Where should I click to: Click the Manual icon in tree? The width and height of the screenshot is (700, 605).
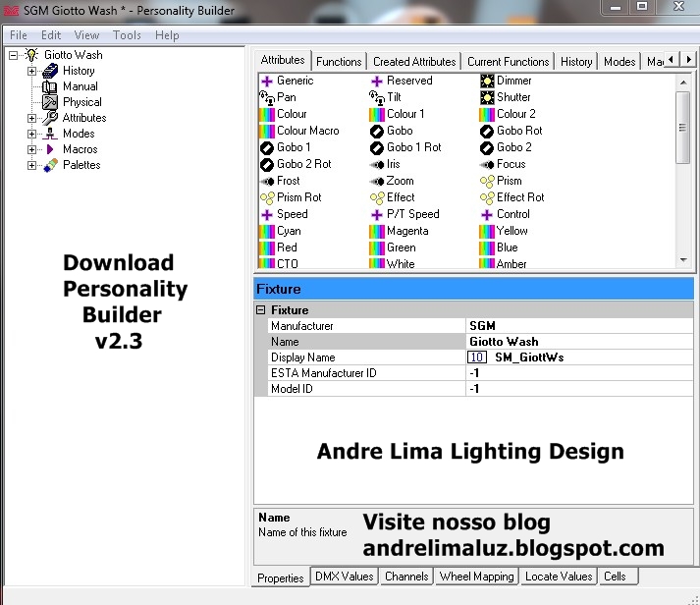tap(49, 86)
